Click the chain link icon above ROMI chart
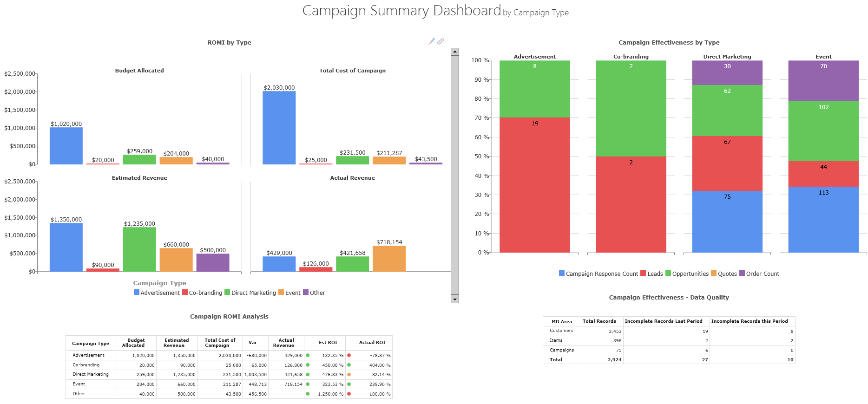This screenshot has width=868, height=404. [x=441, y=41]
